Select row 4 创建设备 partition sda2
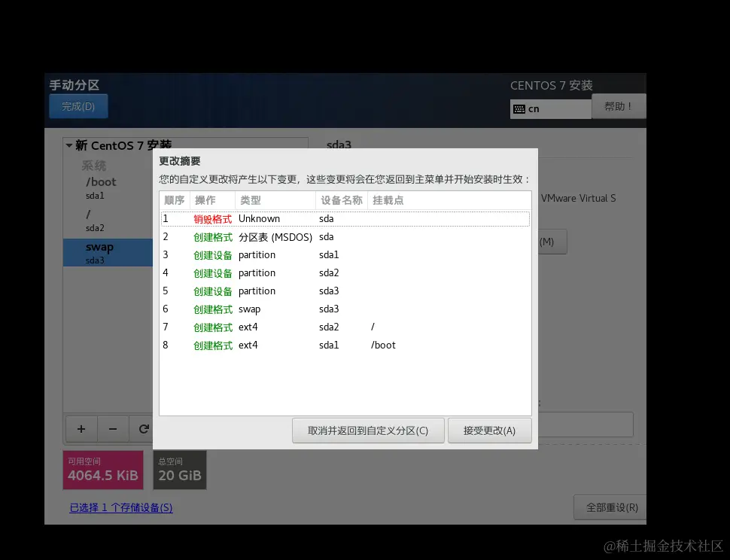The width and height of the screenshot is (730, 560). tap(345, 273)
